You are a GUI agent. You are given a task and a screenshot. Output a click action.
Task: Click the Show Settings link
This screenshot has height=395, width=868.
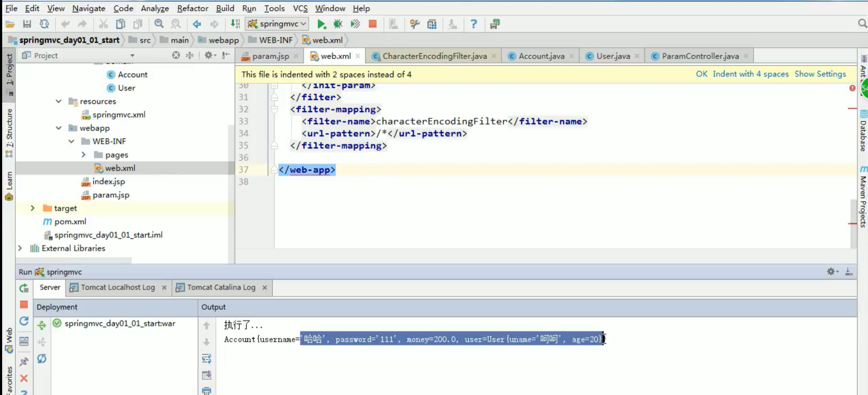pyautogui.click(x=820, y=74)
